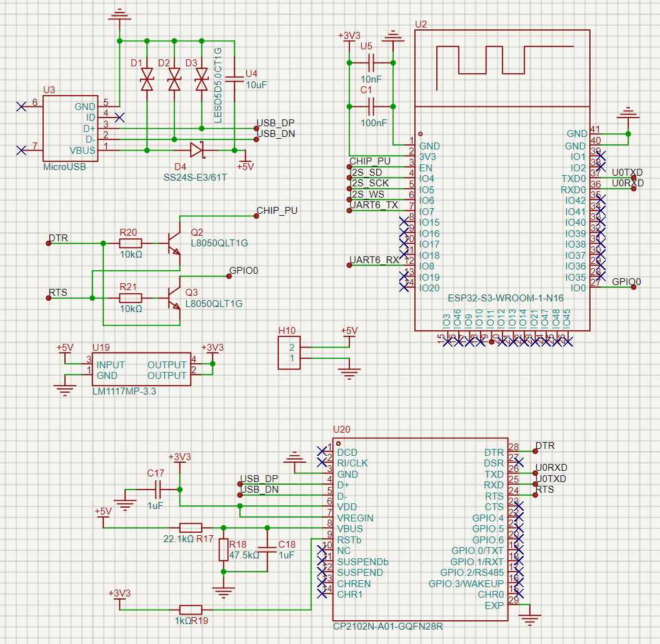Select the U2 reference designator
Screen dimensions: 660x644
pyautogui.click(x=421, y=24)
